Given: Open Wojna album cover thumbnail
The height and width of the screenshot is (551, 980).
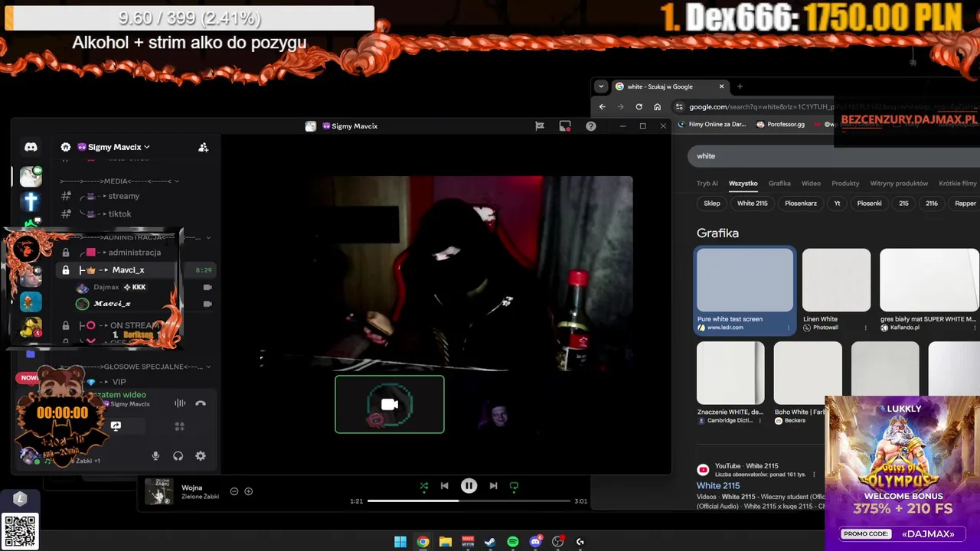Looking at the screenshot, I should [159, 492].
